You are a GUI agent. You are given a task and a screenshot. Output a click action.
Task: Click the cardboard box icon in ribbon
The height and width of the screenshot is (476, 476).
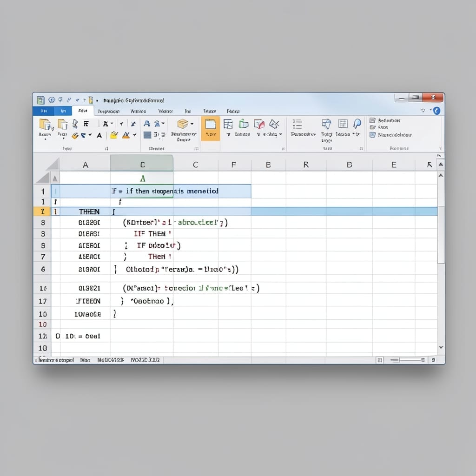coord(183,124)
